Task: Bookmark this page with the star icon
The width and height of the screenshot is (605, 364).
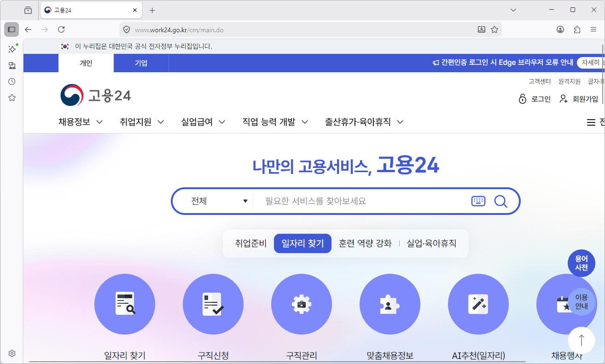Action: 494,29
